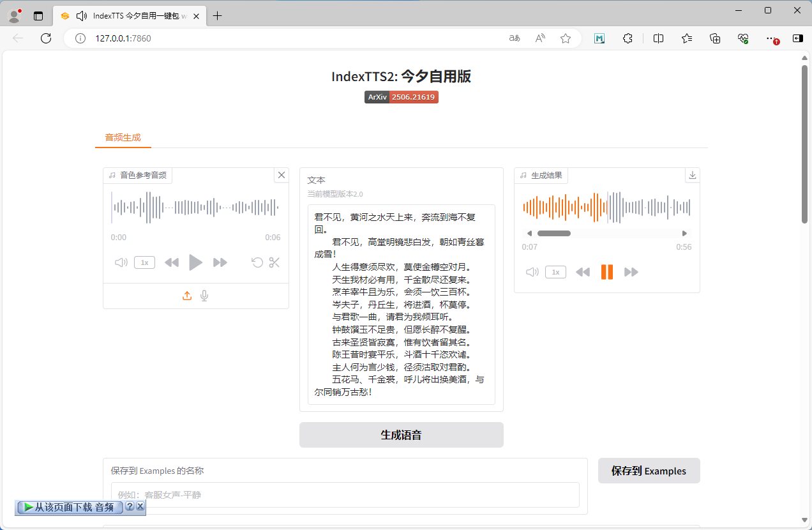This screenshot has width=812, height=530.
Task: Upload a reference audio file
Action: [187, 296]
